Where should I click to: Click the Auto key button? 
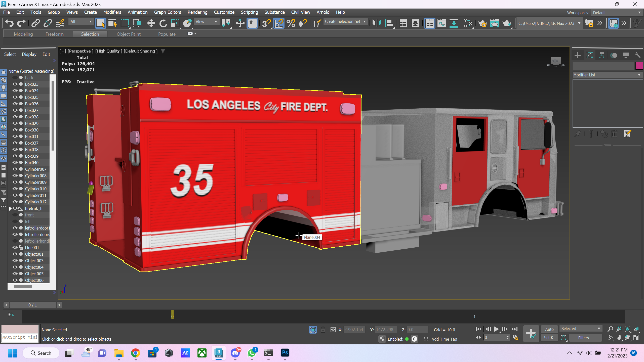point(549,329)
